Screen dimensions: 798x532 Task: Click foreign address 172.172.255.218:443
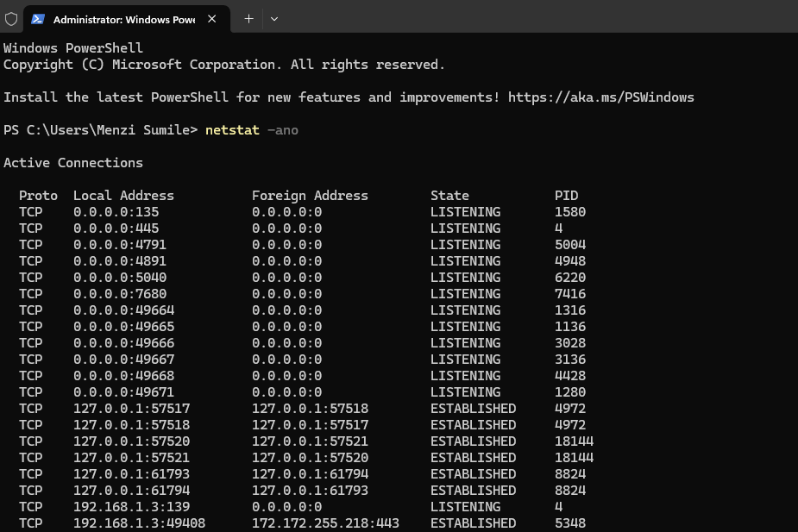click(325, 523)
